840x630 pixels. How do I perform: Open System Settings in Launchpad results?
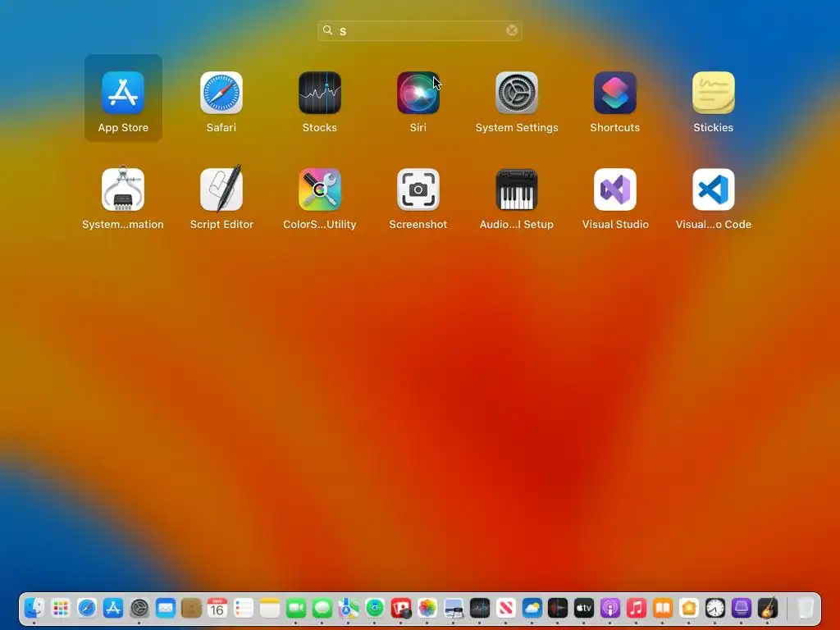(517, 93)
